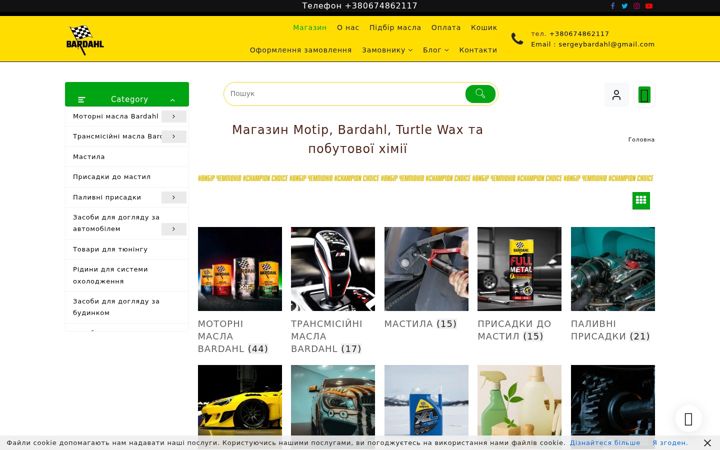720x450 pixels.
Task: Click the Bardahl logo
Action: 85,40
